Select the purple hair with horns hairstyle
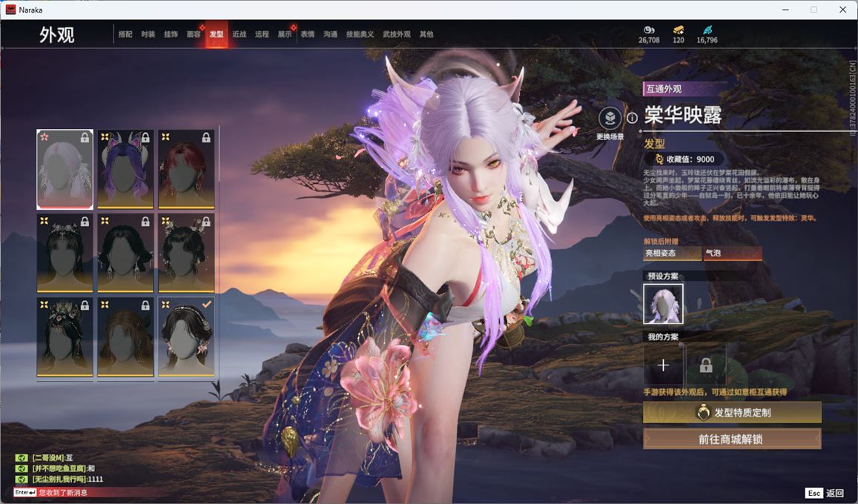Screen dimensions: 858x504 coord(125,169)
